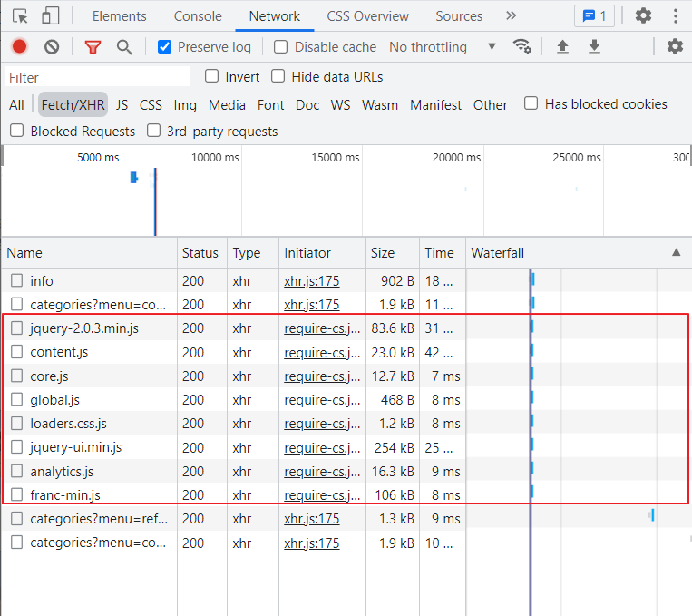The height and width of the screenshot is (616, 692).
Task: Open the No throttling dropdown
Action: click(443, 47)
